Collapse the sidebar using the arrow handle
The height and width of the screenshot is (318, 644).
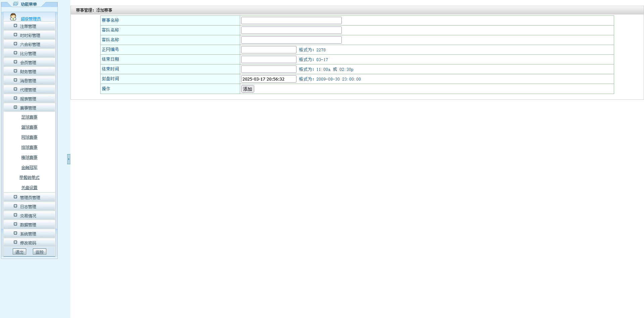click(x=68, y=159)
